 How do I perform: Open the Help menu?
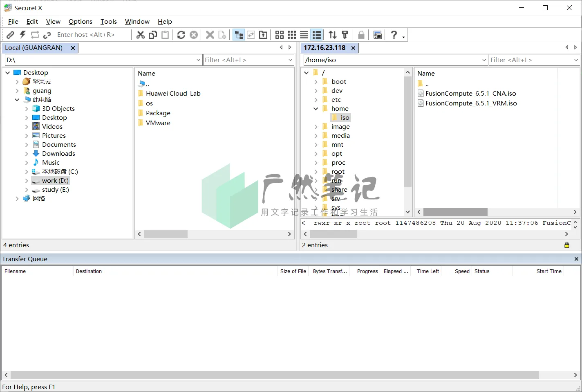point(165,22)
